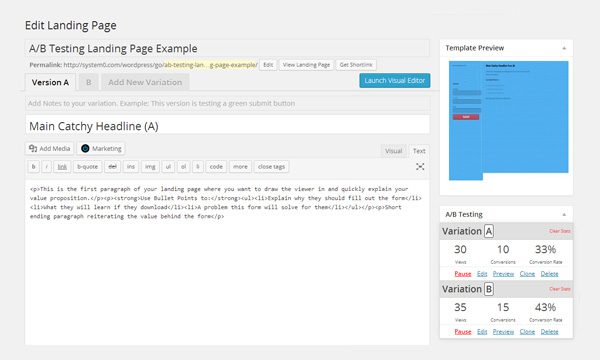The height and width of the screenshot is (360, 600).
Task: Click the ins quicktag button
Action: [x=131, y=167]
